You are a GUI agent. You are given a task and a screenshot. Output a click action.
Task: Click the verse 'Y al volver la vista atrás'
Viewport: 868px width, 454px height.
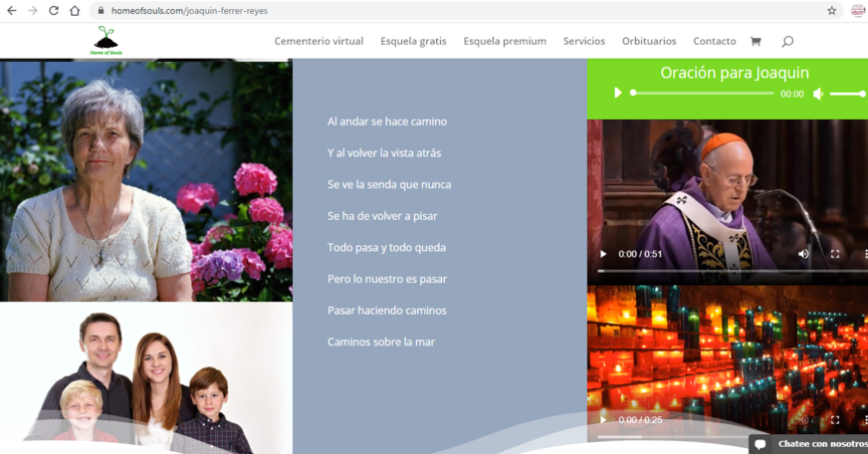(x=384, y=153)
